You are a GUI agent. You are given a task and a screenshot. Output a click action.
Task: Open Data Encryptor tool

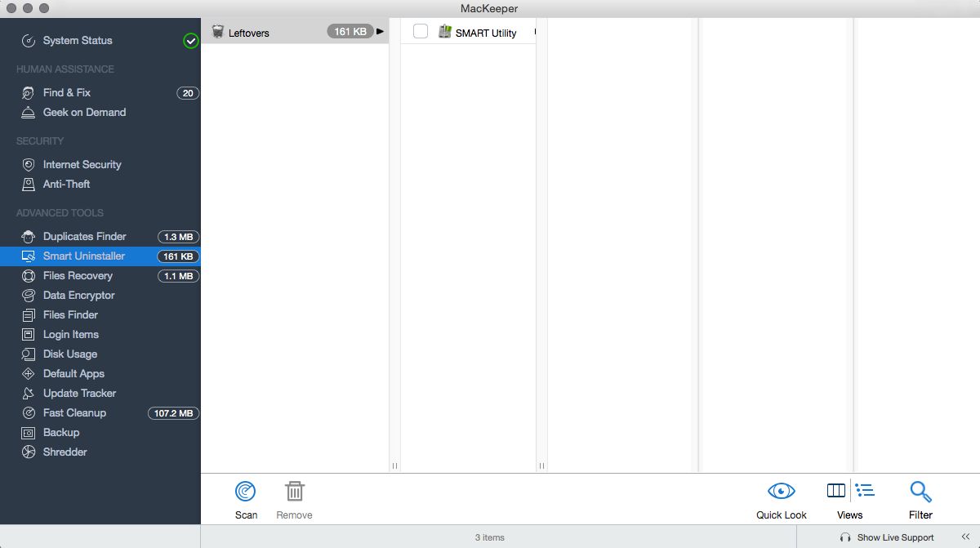click(x=78, y=295)
